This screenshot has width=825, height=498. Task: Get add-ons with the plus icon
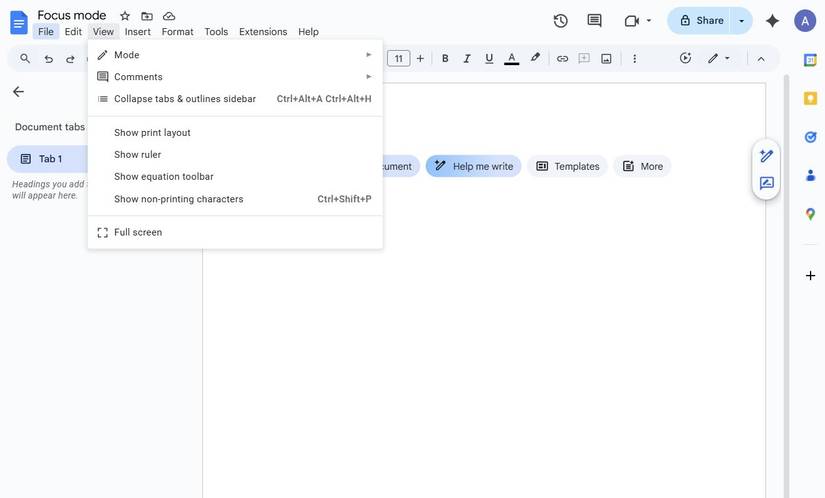tap(810, 276)
